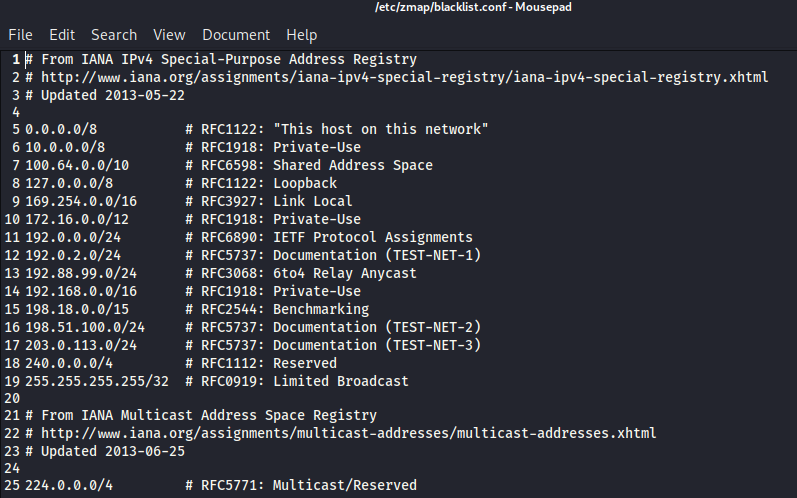Place cursor at 255.255.255.255/32 entry

(x=97, y=381)
